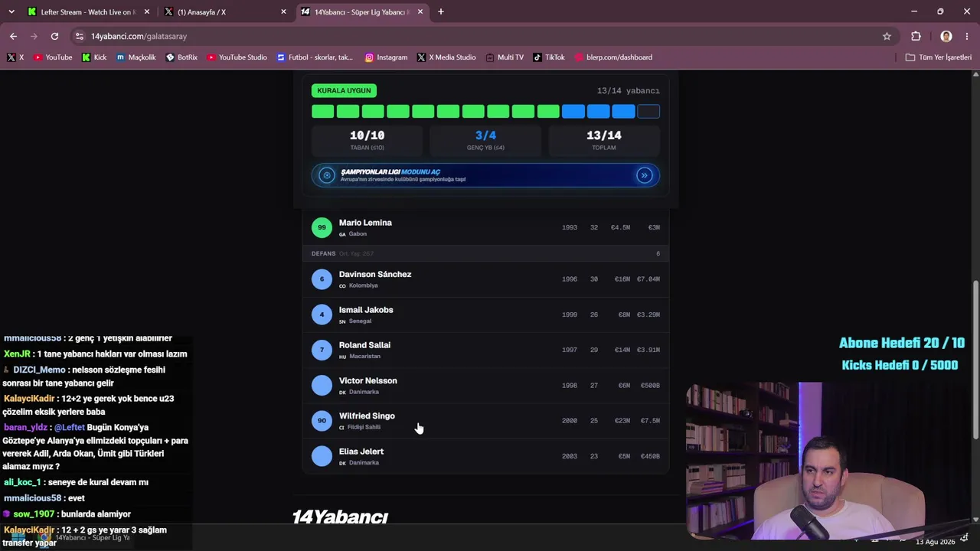
Task: Click the KURALA UYGUN badge
Action: click(x=344, y=90)
